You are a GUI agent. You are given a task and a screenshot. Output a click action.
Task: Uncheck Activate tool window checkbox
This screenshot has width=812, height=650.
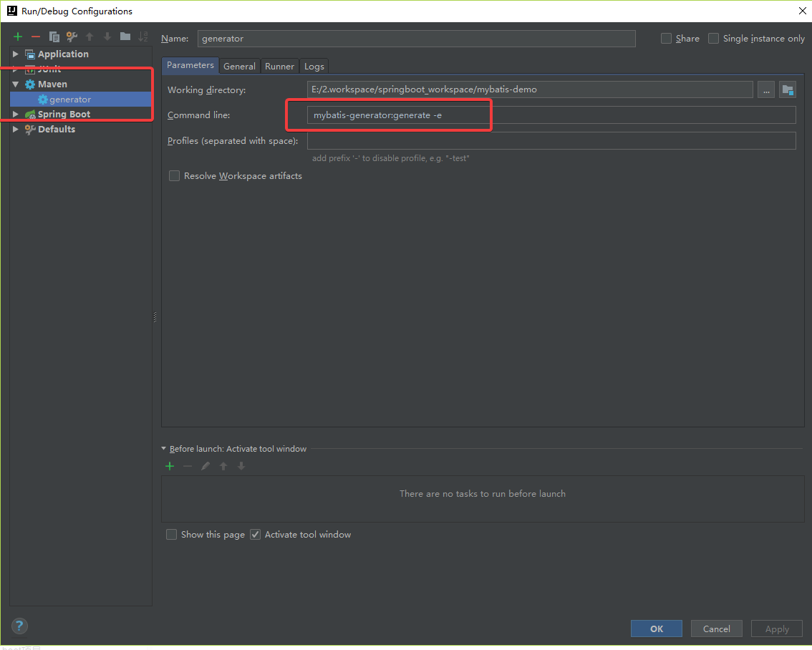(x=256, y=535)
